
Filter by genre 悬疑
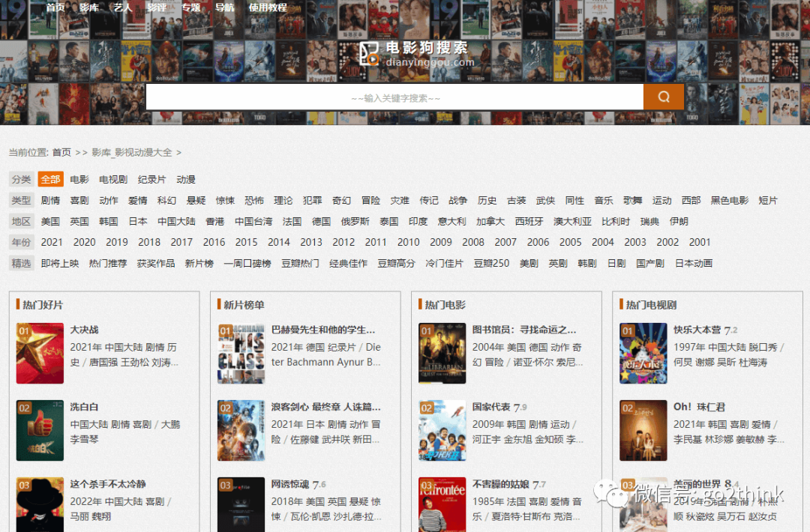coord(196,200)
